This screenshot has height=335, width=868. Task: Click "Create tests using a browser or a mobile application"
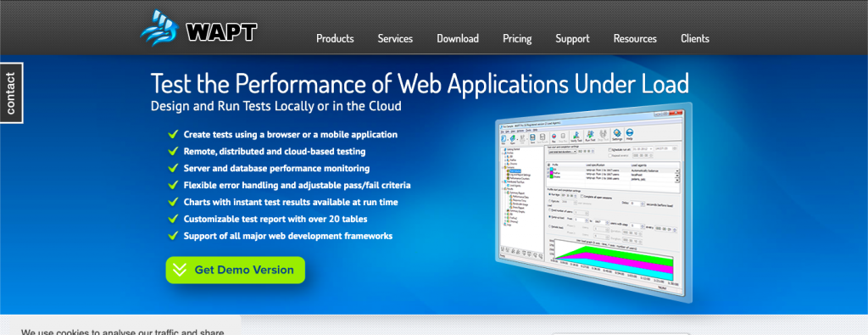pyautogui.click(x=291, y=135)
